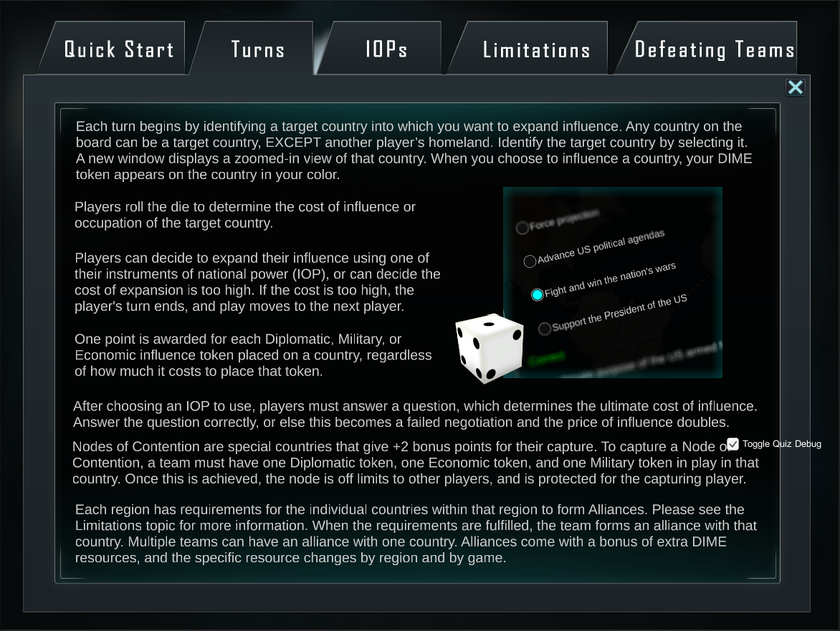Viewport: 840px width, 631px height.
Task: Click the blurred green Connect button
Action: 546,358
